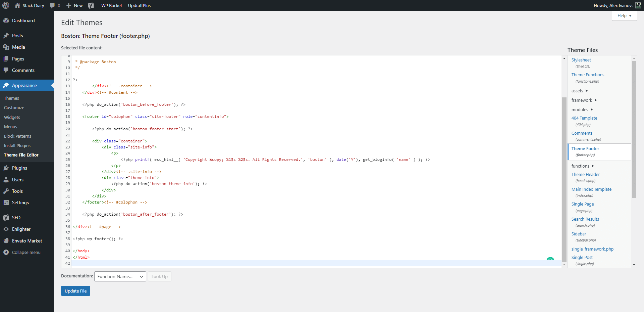The image size is (644, 312).
Task: Click the Comments bubble icon in sidebar
Action: tap(6, 70)
